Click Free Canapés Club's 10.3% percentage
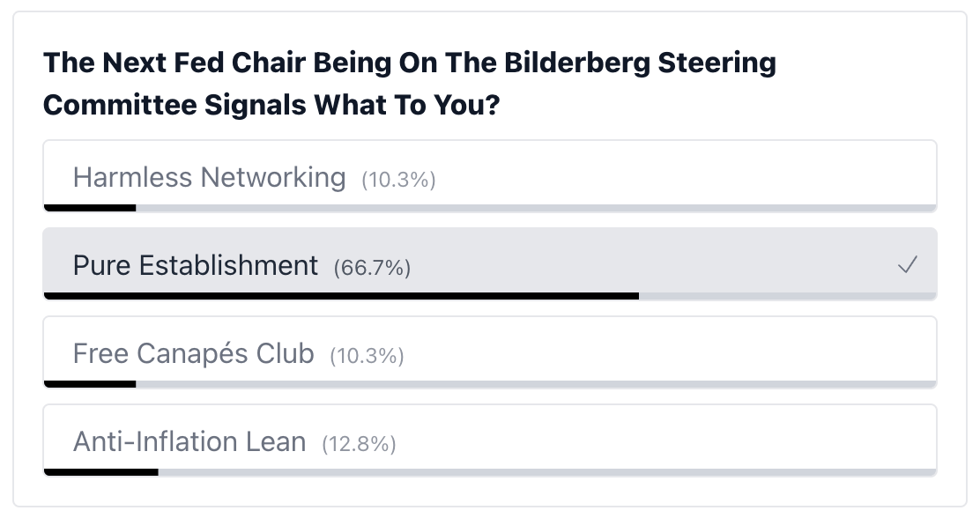The image size is (980, 518). tap(367, 356)
